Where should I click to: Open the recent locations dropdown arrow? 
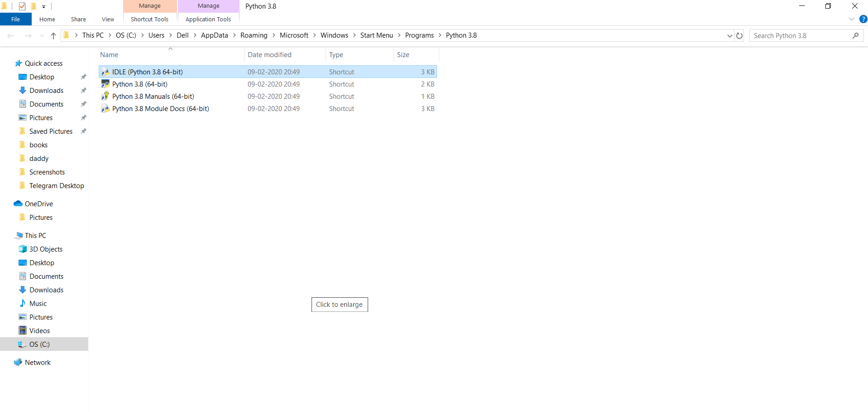tap(42, 36)
